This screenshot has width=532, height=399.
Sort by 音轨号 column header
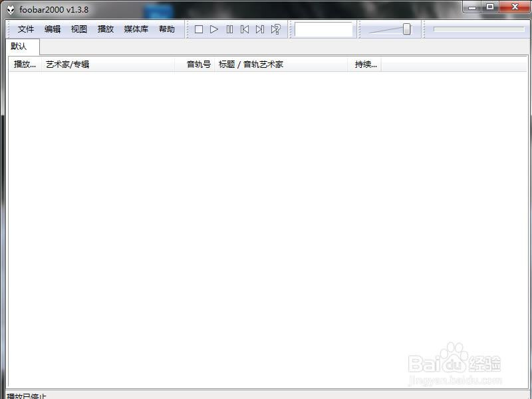pos(194,64)
